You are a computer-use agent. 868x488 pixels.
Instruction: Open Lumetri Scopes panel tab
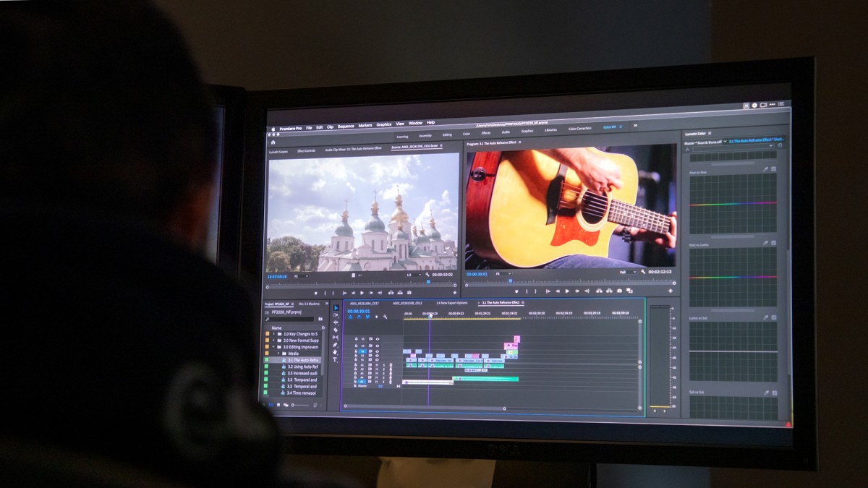pyautogui.click(x=278, y=152)
